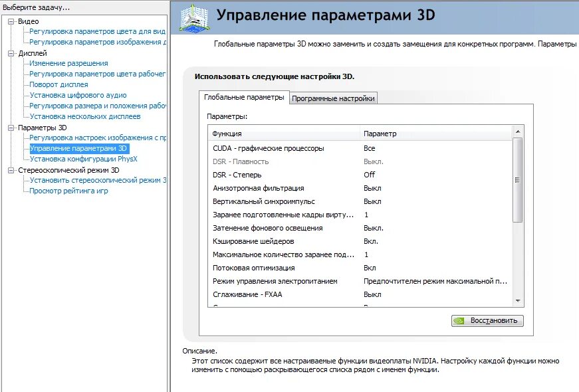Viewport: 579px width, 392px height.
Task: Select Вертикальный синхроимпульс row
Action: tap(360, 201)
